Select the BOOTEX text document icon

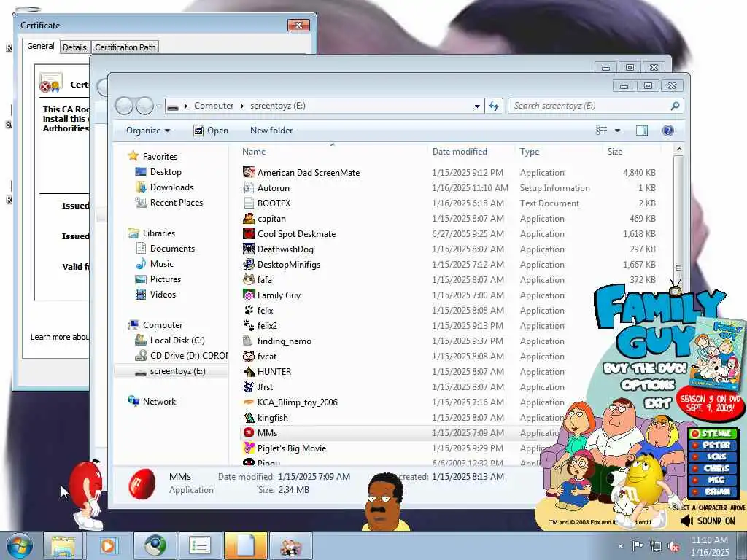click(x=248, y=203)
